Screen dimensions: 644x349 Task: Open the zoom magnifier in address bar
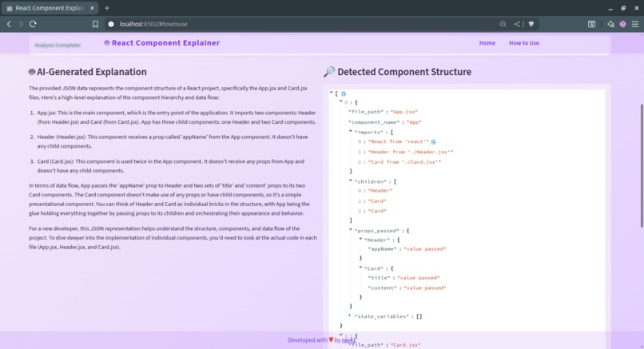click(x=503, y=24)
